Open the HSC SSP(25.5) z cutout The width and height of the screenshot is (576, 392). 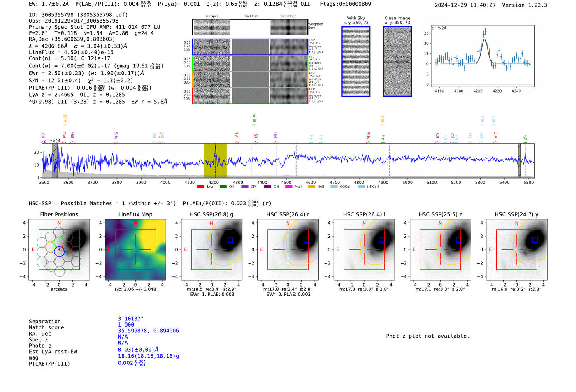(440, 249)
